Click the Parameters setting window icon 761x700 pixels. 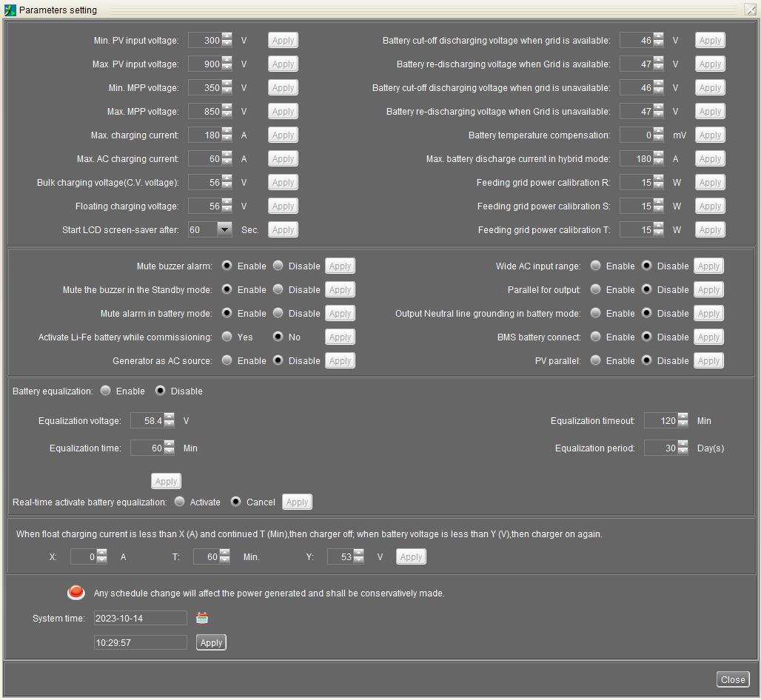tap(10, 10)
